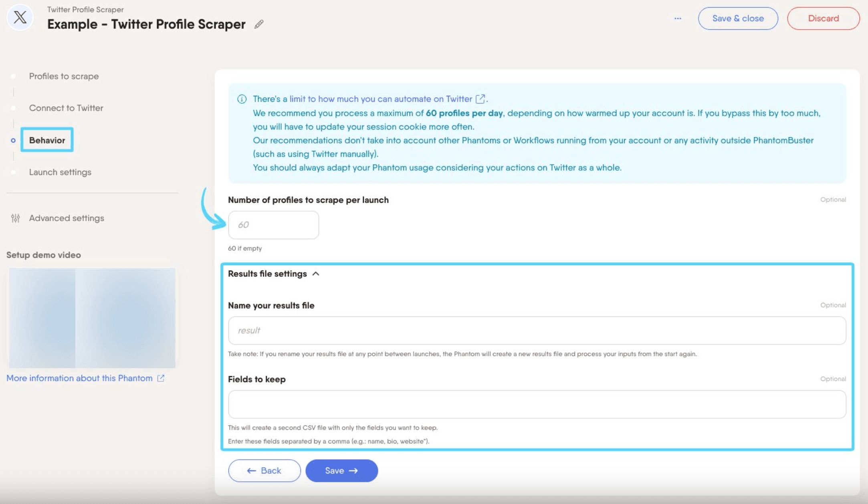Open the three-dot more options menu
Screen dimensions: 868x504
pos(678,18)
